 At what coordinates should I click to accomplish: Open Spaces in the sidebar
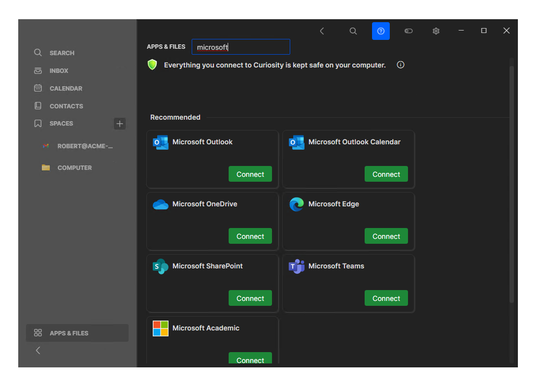(61, 124)
